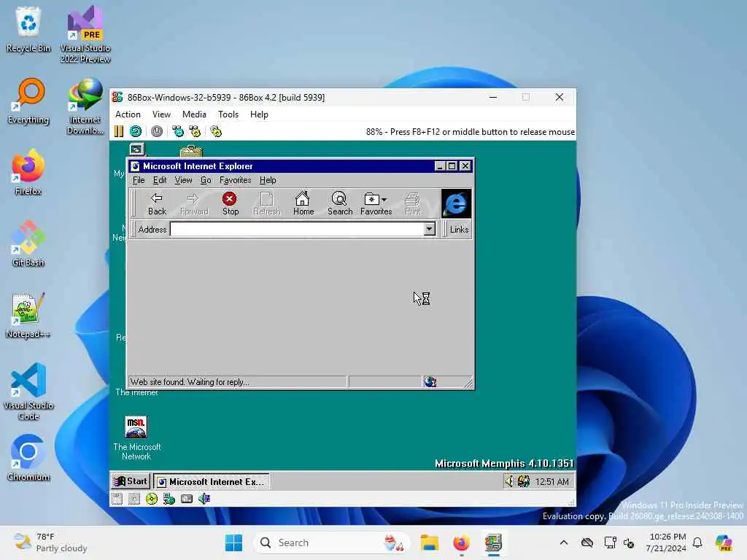
Task: Click the 86Box hard reset icon
Action: click(136, 131)
